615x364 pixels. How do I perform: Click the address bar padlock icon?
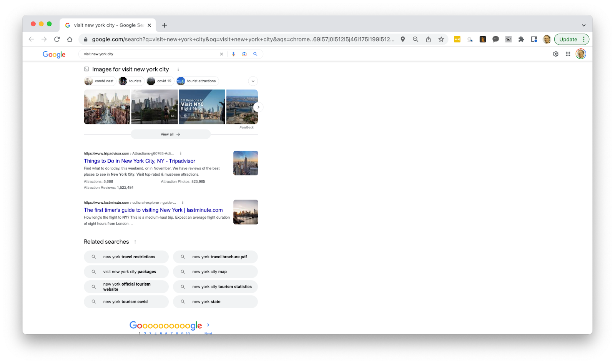tap(85, 39)
